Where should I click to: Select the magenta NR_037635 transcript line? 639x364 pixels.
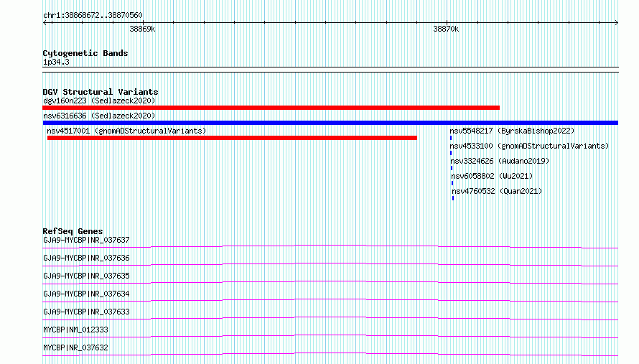330,282
